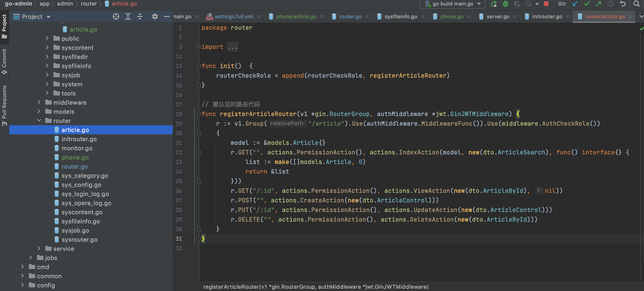Click the Git push arrow icon

pyautogui.click(x=599, y=4)
